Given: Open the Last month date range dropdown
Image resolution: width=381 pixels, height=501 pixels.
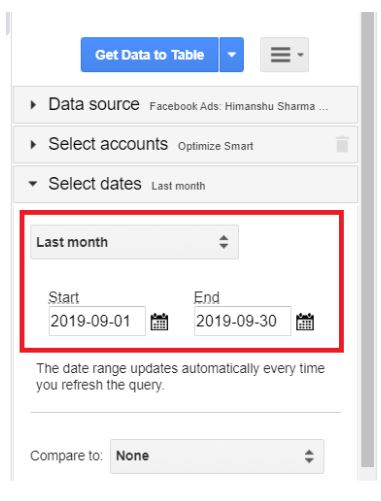Looking at the screenshot, I should [x=134, y=242].
